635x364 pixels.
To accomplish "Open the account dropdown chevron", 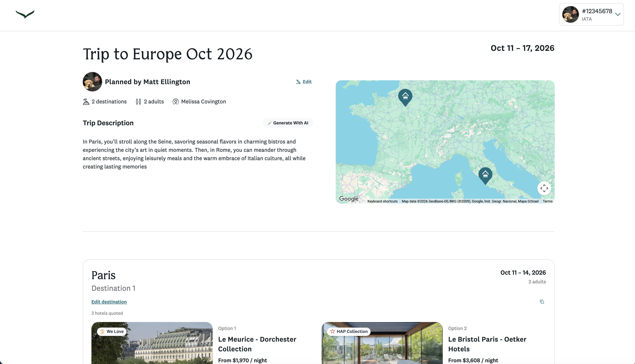I will pyautogui.click(x=618, y=15).
